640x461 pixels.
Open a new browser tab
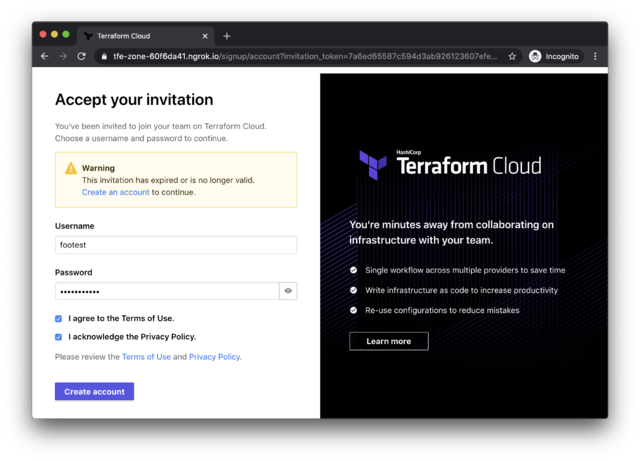tap(227, 36)
